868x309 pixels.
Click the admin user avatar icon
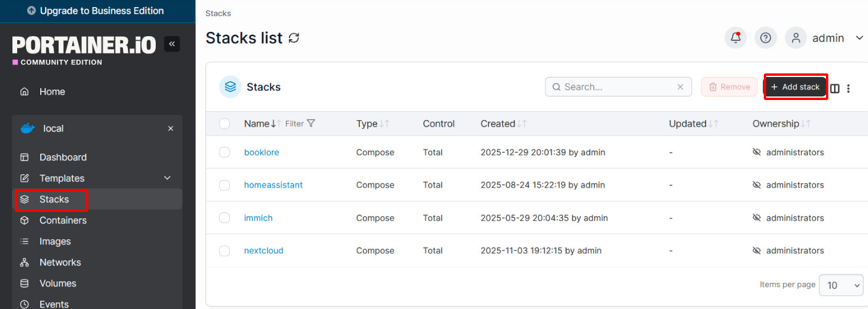[x=796, y=38]
